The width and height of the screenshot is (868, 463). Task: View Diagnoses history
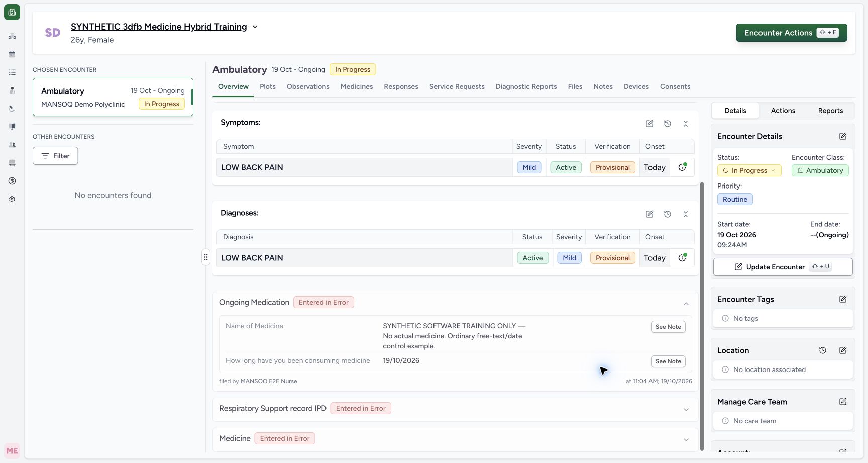click(668, 214)
